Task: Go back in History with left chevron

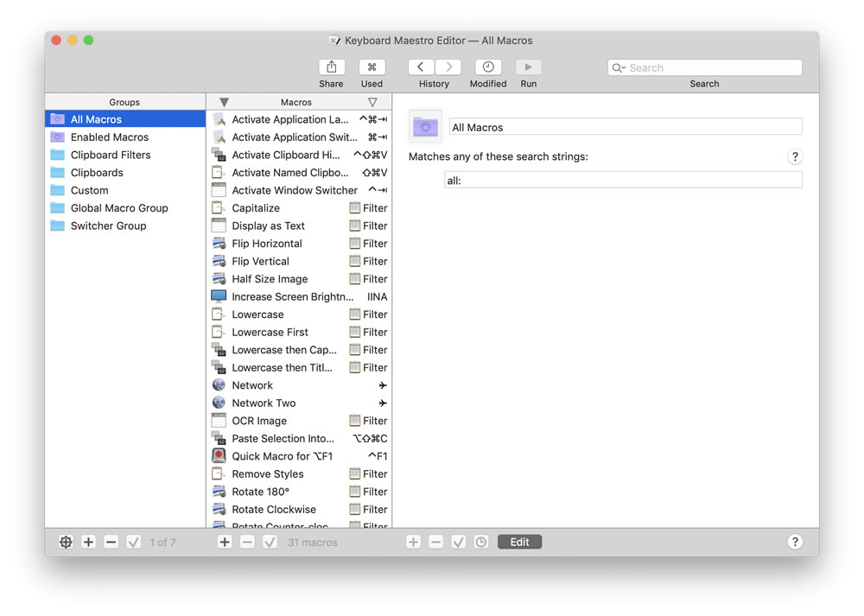Action: coord(421,67)
